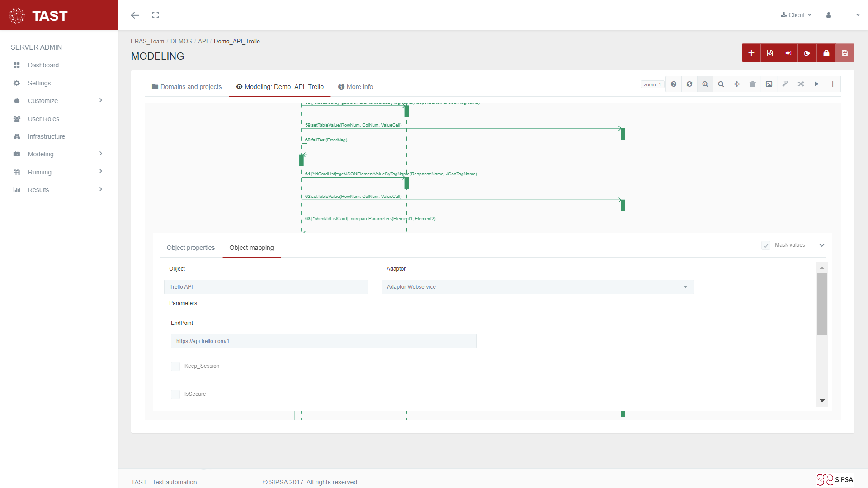
Task: Click the DEMOS breadcrumb link
Action: tap(181, 41)
